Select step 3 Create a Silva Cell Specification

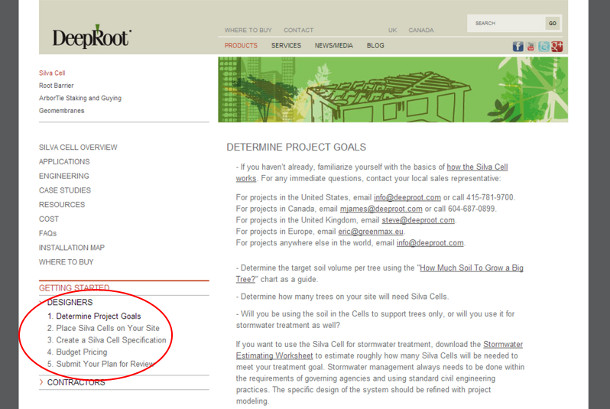(x=107, y=340)
